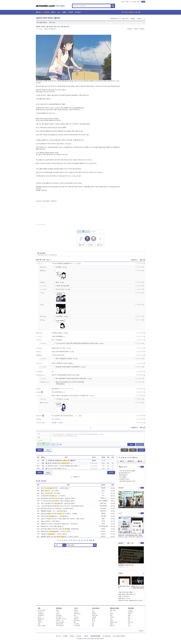This screenshot has height=644, width=181.
Task: Click the magnifier search icon in header
Action: [x=113, y=6]
